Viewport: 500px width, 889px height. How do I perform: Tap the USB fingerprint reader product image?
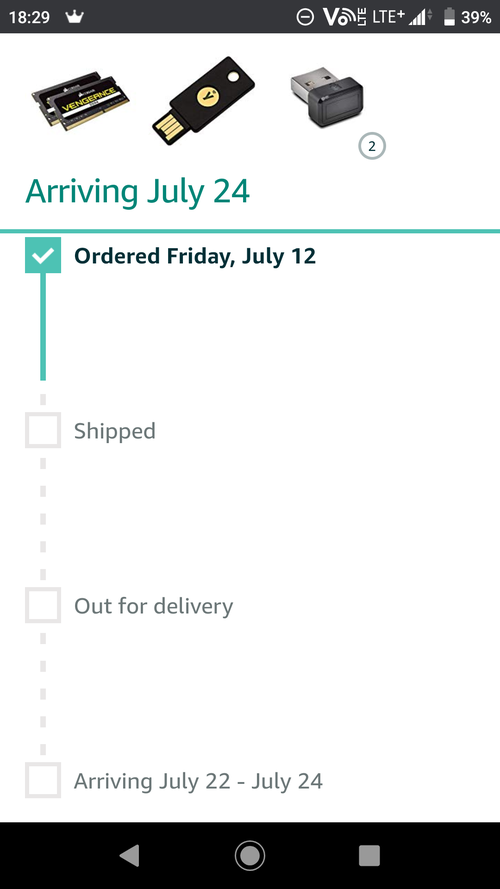327,100
